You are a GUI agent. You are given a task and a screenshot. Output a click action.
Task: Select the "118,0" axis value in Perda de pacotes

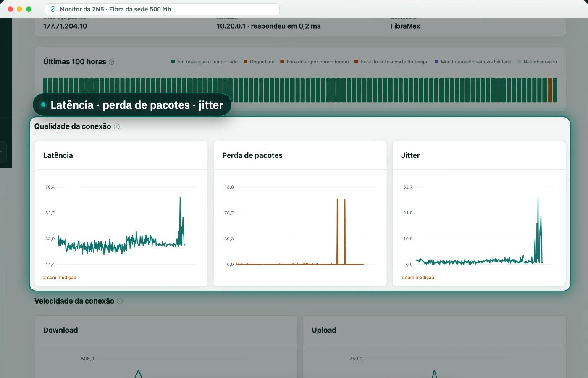228,187
